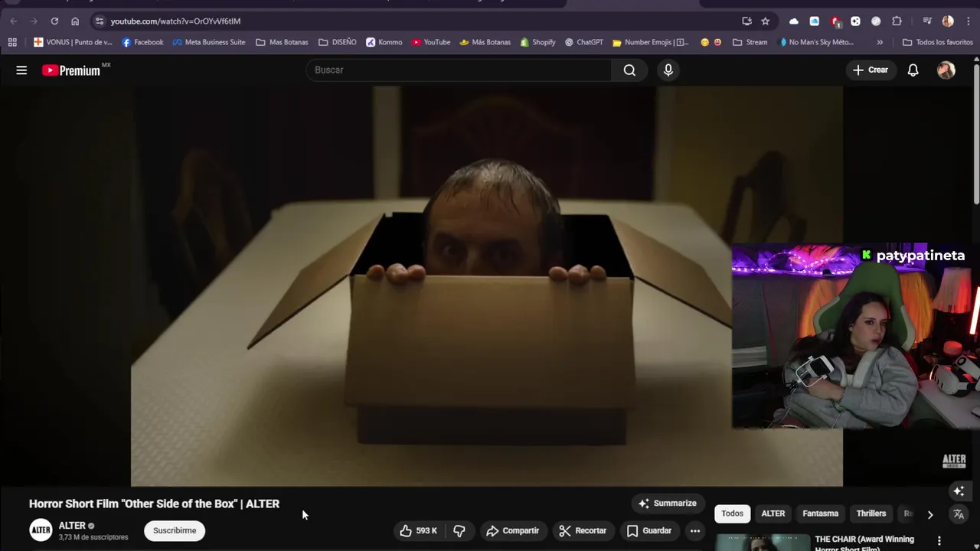Open THE CHAIR (Award Winning) video title
Viewport: 980px width, 551px height.
(x=864, y=543)
